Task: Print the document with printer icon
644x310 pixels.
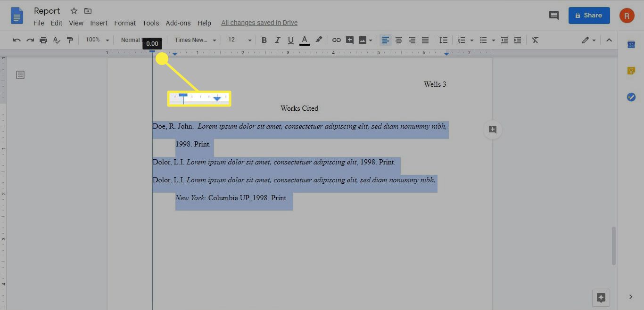Action: (x=43, y=40)
